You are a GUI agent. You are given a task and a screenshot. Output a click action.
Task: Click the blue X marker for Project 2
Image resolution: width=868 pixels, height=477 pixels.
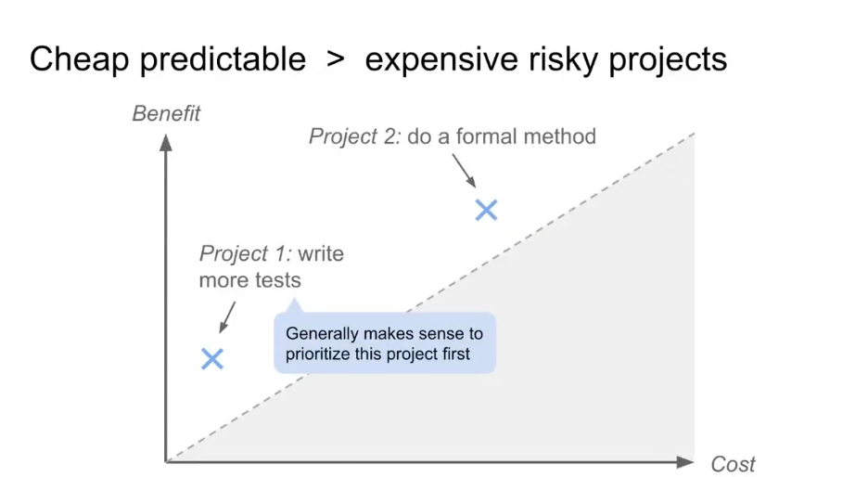487,211
